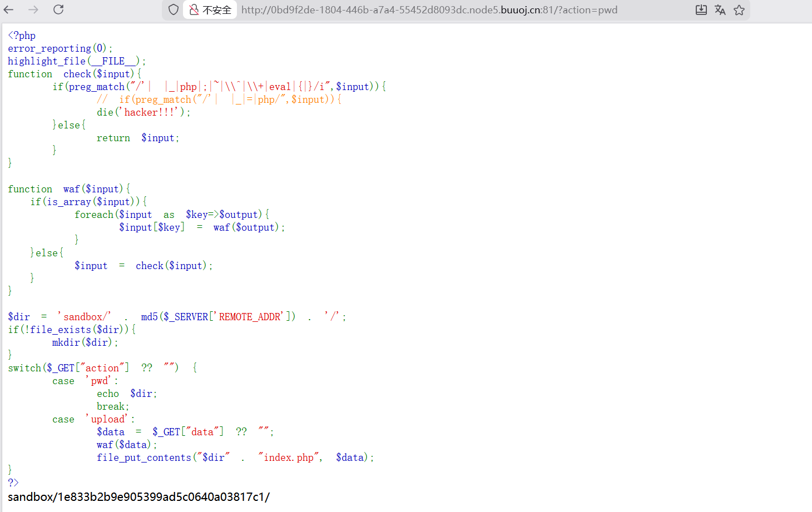This screenshot has width=812, height=512.
Task: Click the install/save page icon
Action: click(x=701, y=9)
